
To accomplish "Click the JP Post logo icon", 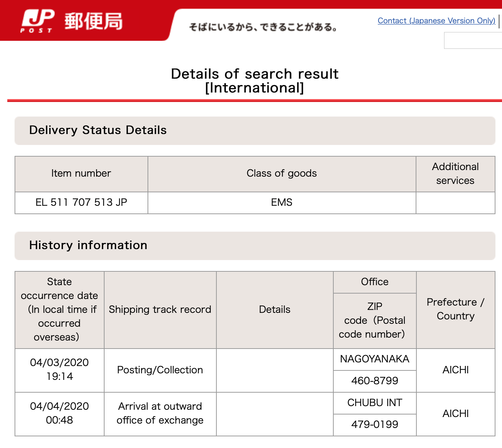I will 38,21.
